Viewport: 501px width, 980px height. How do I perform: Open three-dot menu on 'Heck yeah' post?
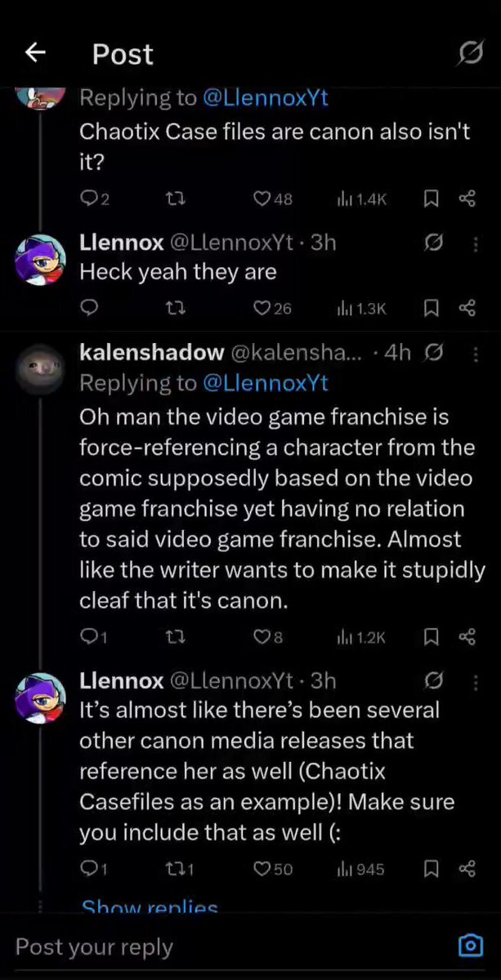click(x=476, y=243)
